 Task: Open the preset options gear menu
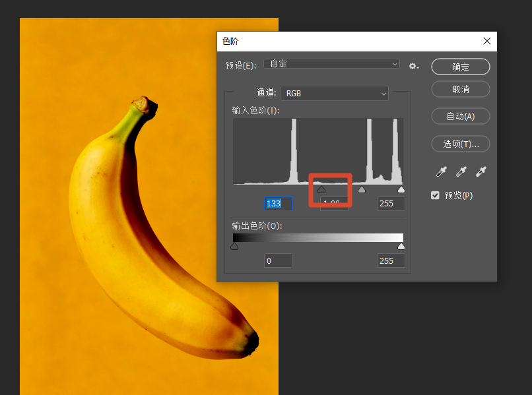[414, 66]
